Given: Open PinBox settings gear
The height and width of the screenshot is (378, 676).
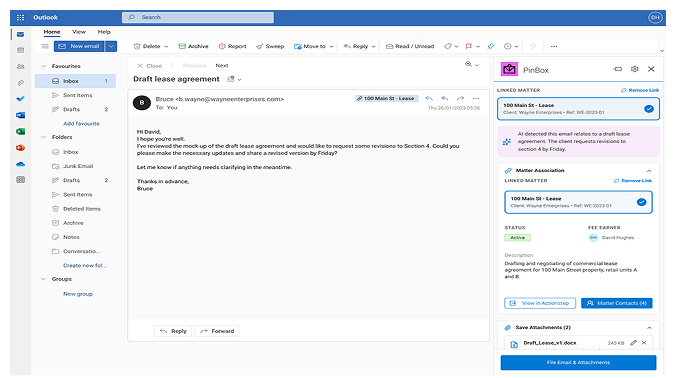Looking at the screenshot, I should click(635, 69).
